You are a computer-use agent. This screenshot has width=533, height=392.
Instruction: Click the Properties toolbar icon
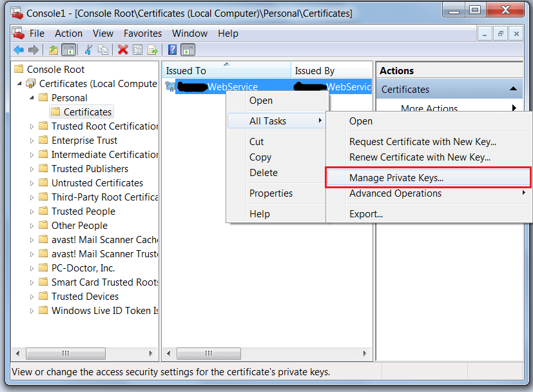point(138,50)
